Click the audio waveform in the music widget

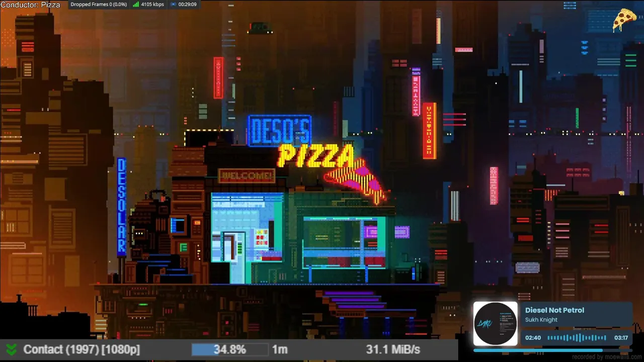click(x=577, y=338)
